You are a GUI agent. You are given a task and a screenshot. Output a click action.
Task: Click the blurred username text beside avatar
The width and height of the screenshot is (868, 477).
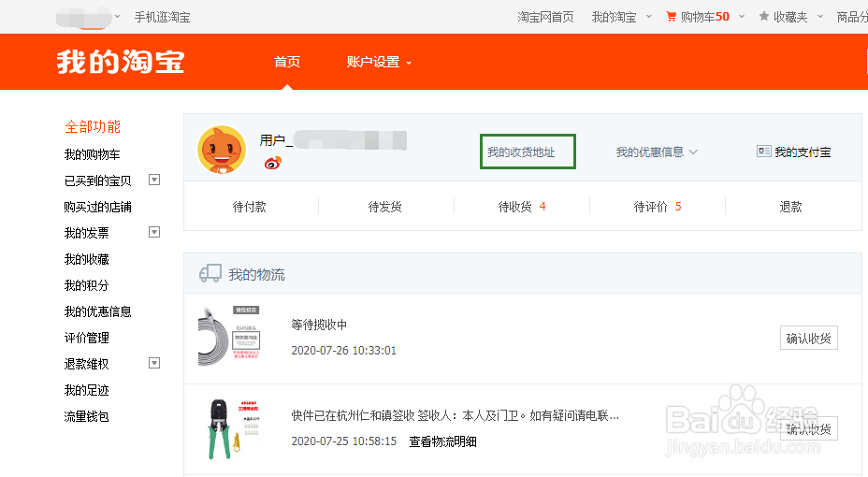[x=333, y=140]
